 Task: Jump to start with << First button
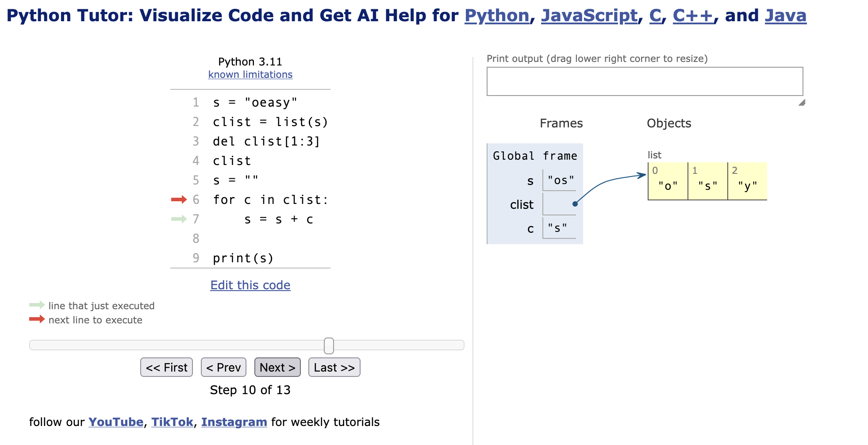pos(166,368)
